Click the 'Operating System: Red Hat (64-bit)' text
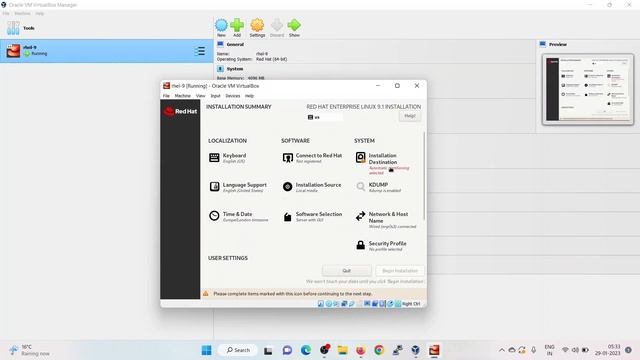 pyautogui.click(x=252, y=59)
